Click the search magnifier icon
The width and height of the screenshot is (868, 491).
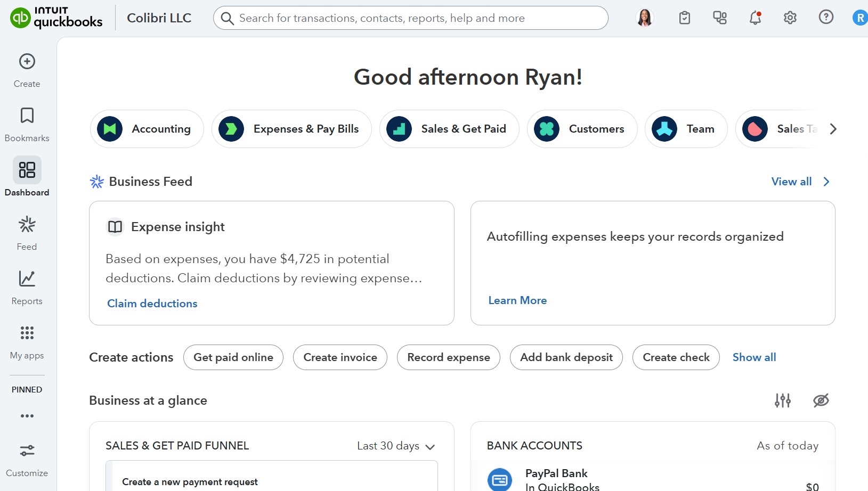coord(227,19)
